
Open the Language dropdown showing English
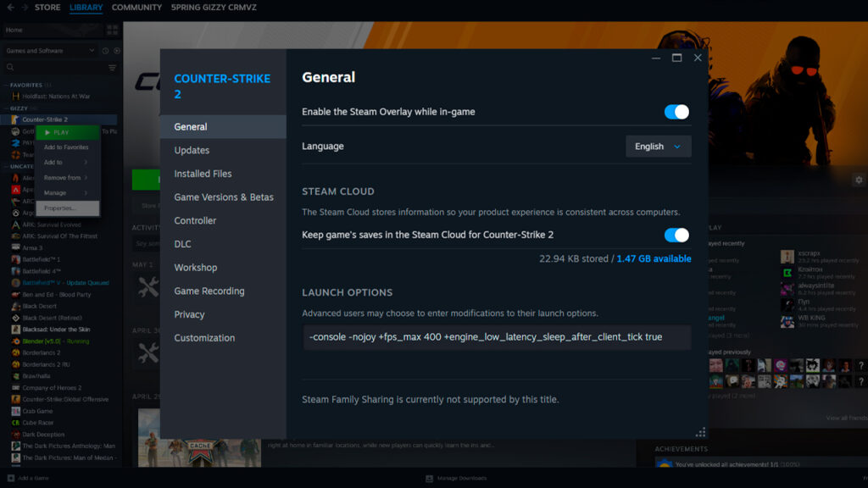click(x=658, y=147)
